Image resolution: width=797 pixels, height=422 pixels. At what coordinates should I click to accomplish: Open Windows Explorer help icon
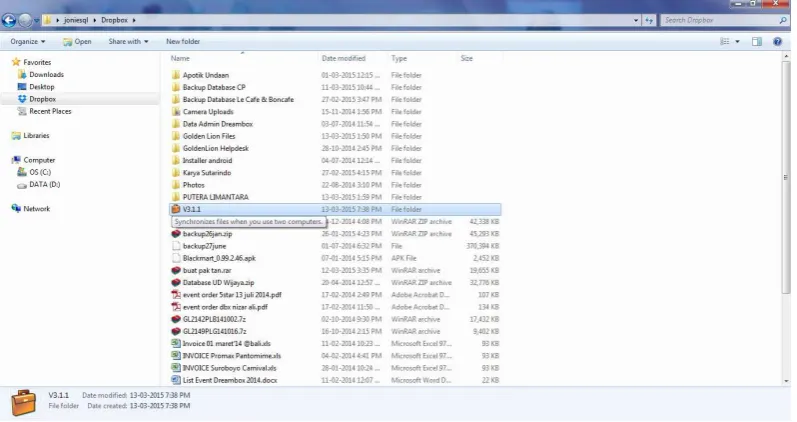[777, 42]
